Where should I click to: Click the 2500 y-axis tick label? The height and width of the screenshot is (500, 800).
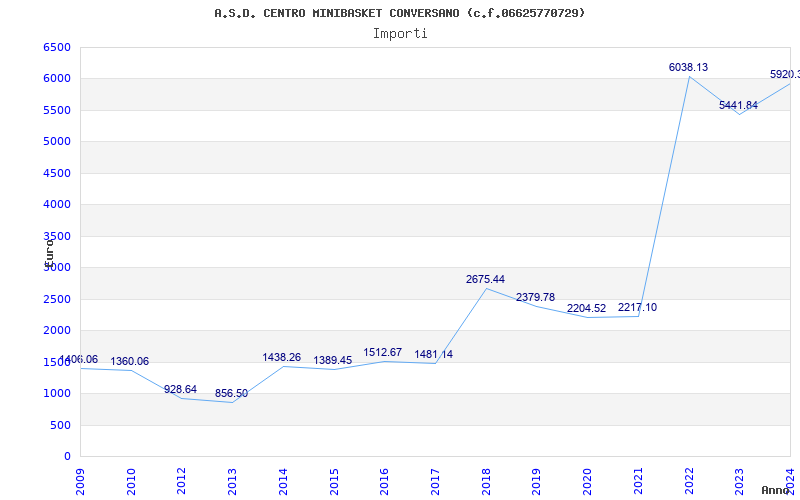point(57,299)
